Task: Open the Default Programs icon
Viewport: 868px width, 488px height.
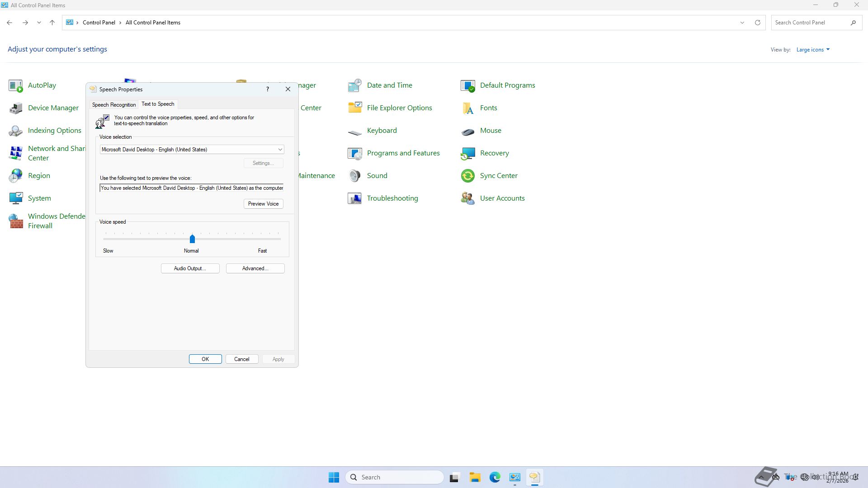Action: 467,85
